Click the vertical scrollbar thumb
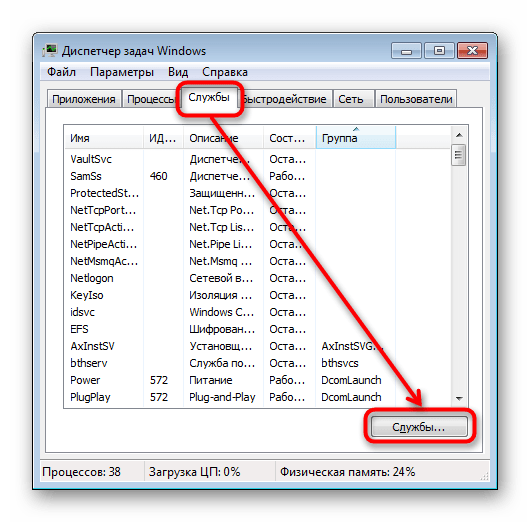The width and height of the screenshot is (530, 522). (459, 155)
